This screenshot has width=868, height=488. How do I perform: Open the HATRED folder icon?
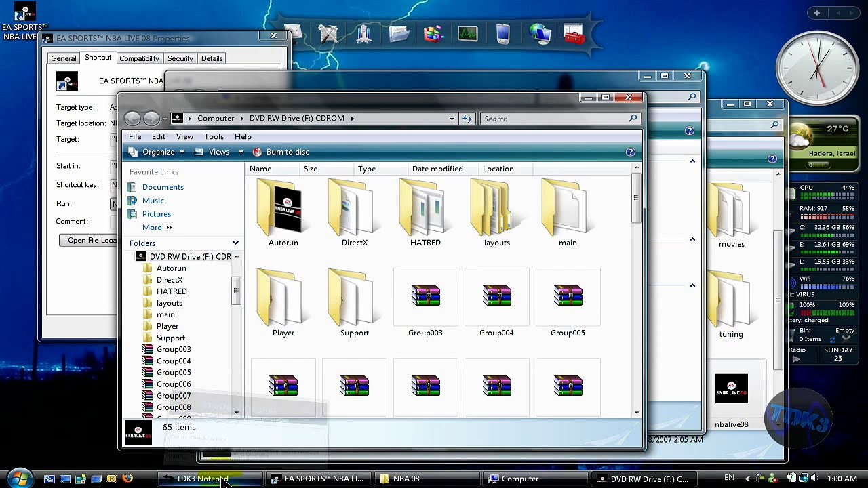[x=425, y=208]
